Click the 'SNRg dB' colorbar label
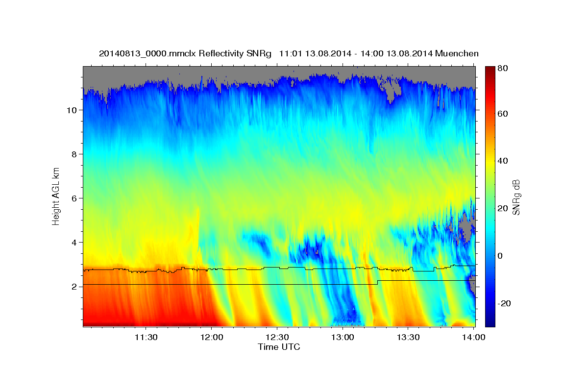 [516, 197]
